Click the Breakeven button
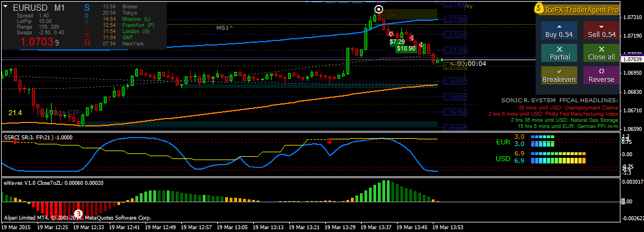644x232 pixels. 559,75
